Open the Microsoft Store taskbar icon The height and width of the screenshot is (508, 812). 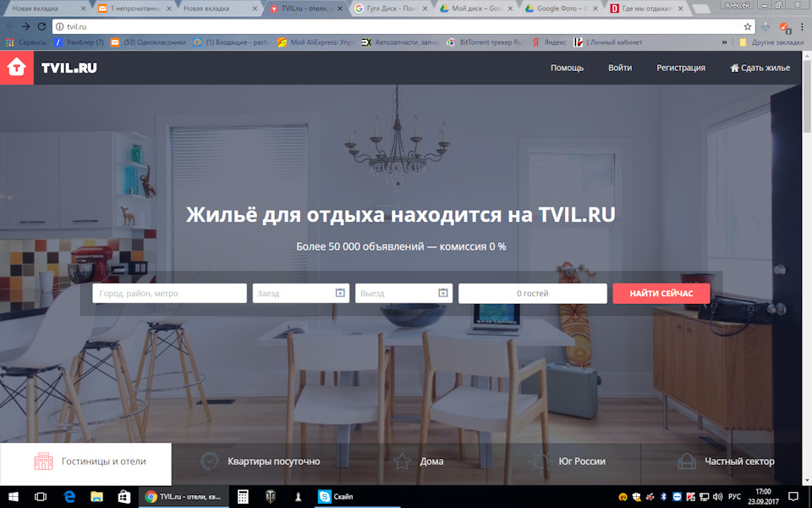123,497
